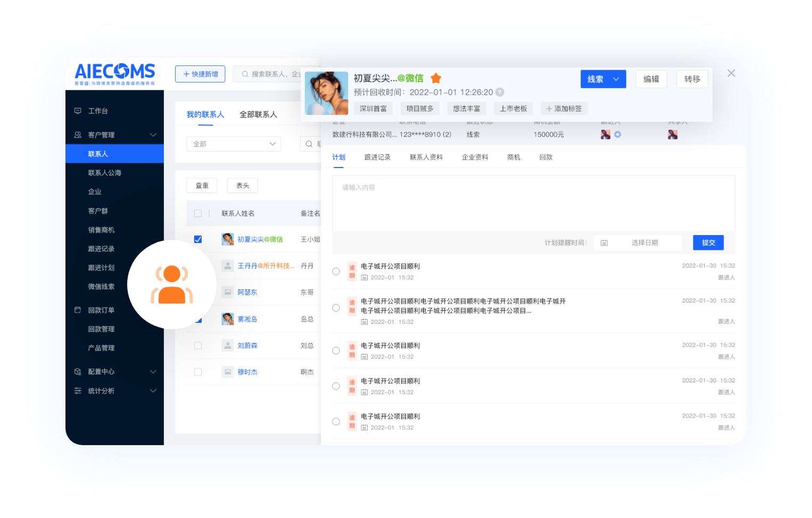Image resolution: width=812 pixels, height=518 pixels.
Task: Click the blue gear icon beside follower avatar
Action: tap(618, 135)
